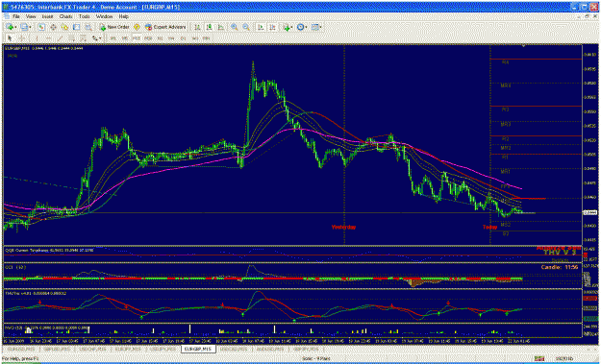This screenshot has width=601, height=364.
Task: Open the Indicators list icon
Action: 286,27
